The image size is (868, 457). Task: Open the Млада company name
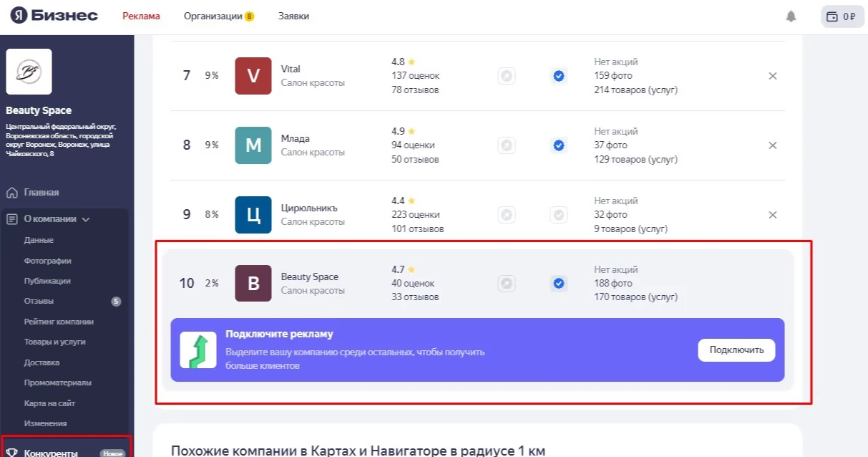point(296,138)
